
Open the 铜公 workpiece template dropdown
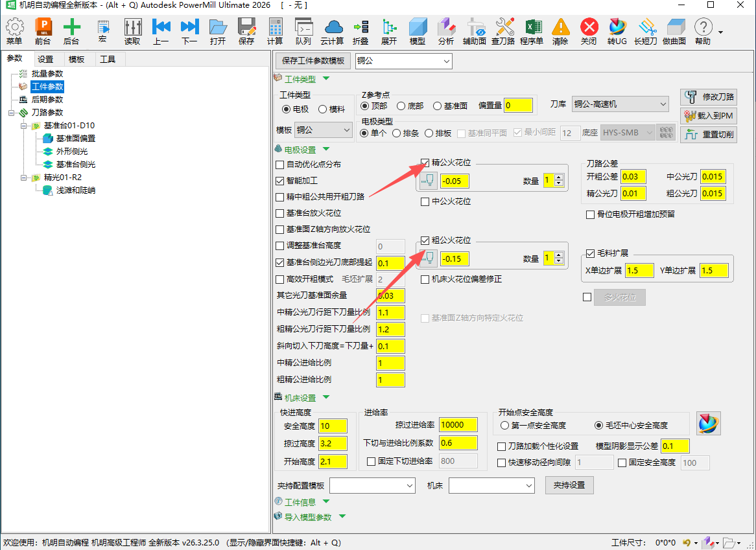tap(403, 61)
